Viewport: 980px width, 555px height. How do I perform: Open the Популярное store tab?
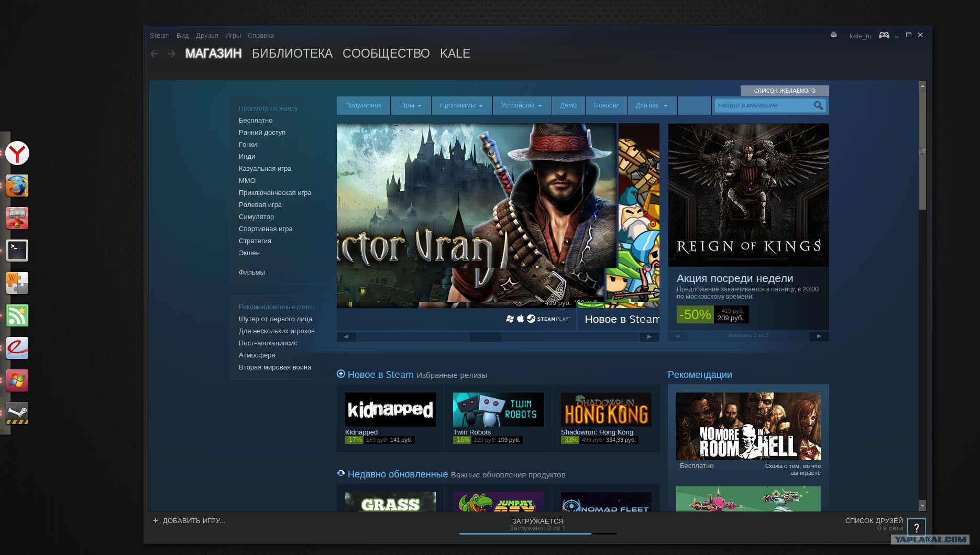coord(364,105)
